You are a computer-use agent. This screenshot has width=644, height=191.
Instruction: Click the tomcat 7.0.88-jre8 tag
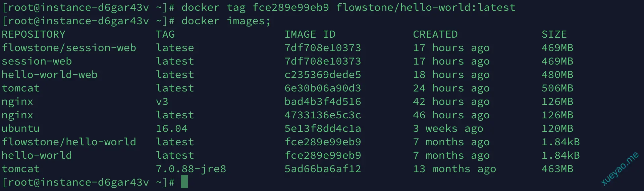tap(191, 169)
